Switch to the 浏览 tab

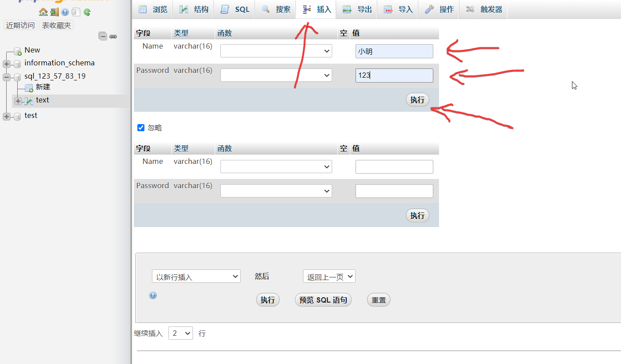pos(153,9)
